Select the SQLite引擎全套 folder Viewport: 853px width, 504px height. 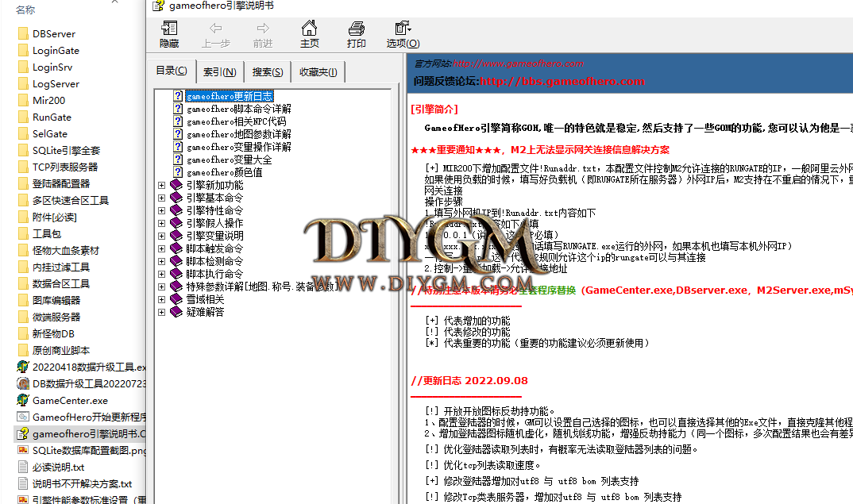click(x=66, y=151)
